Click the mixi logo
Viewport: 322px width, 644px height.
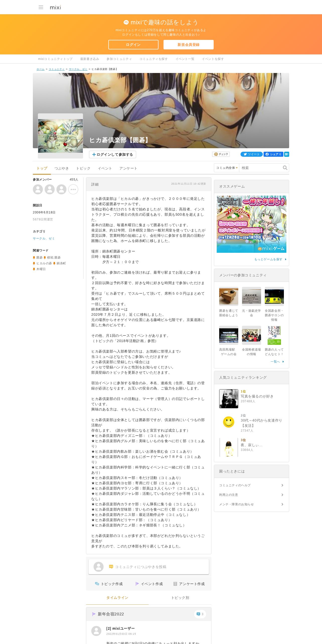[x=55, y=7]
